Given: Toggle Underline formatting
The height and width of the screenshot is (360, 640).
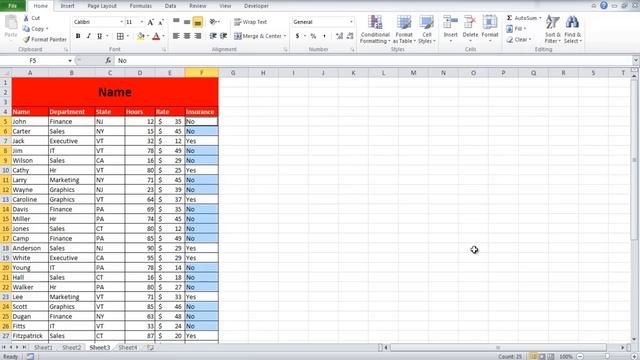Looking at the screenshot, I should (x=99, y=36).
